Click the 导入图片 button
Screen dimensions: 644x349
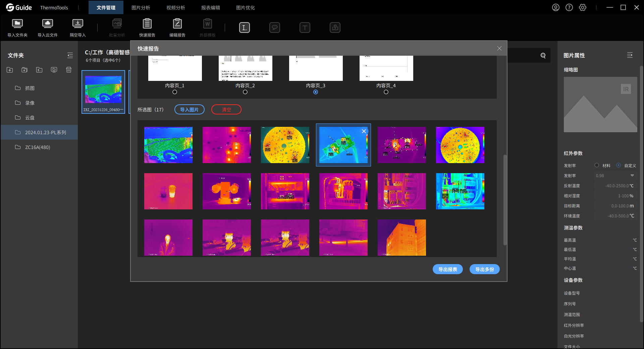point(190,109)
